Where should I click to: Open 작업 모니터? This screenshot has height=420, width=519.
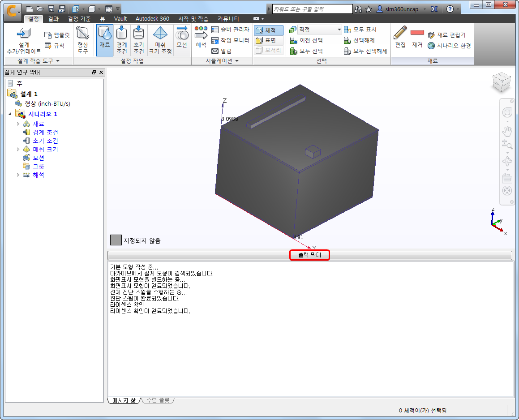click(x=230, y=40)
